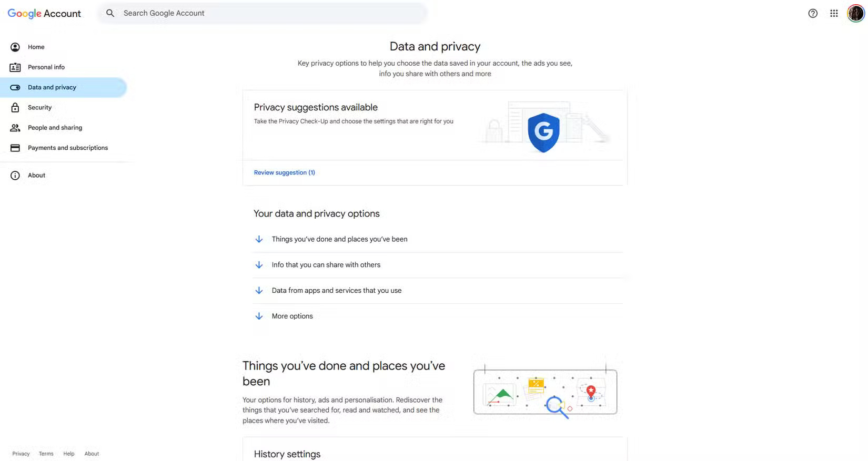Open the Terms footer link

[46, 453]
